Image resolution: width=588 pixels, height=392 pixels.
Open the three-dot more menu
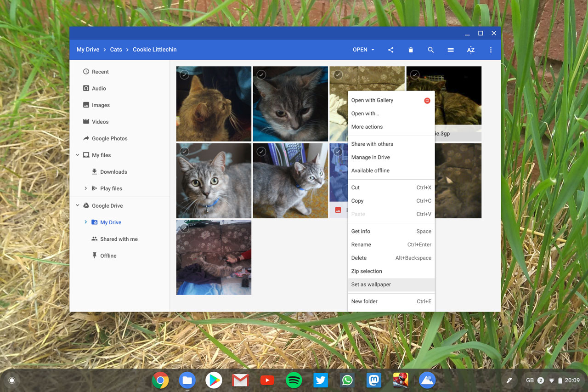click(x=491, y=50)
